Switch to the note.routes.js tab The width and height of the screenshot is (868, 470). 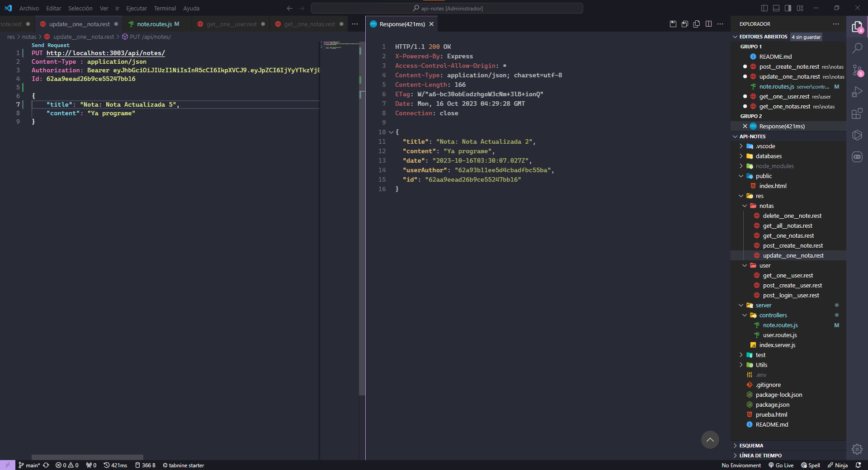(154, 24)
